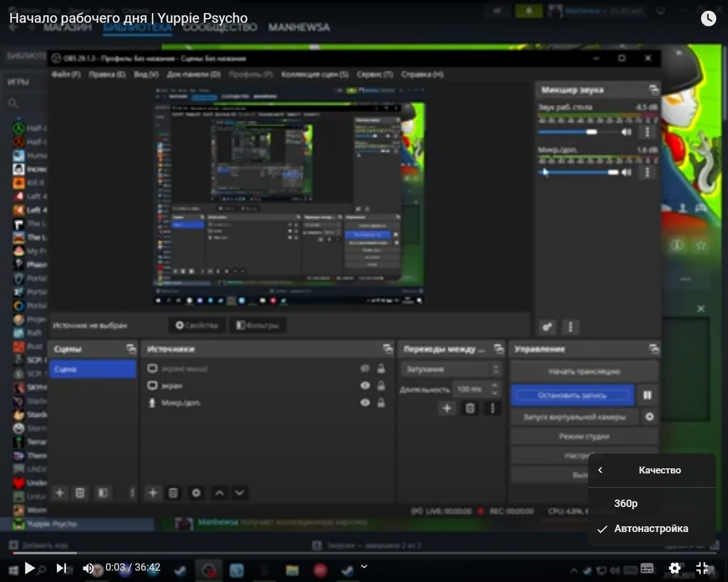Click Начать трансляцию button
Screen dimensions: 728x582
pyautogui.click(x=584, y=371)
